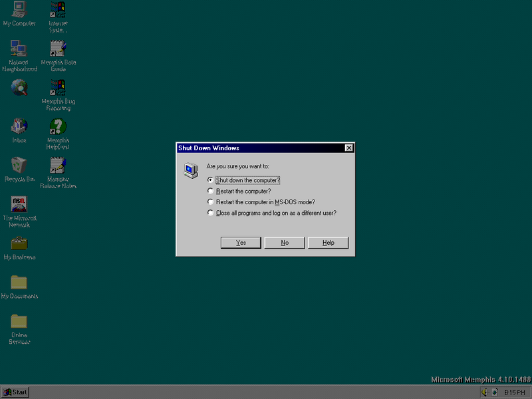Open the Memphis Beta Guide shortcut

(58, 49)
